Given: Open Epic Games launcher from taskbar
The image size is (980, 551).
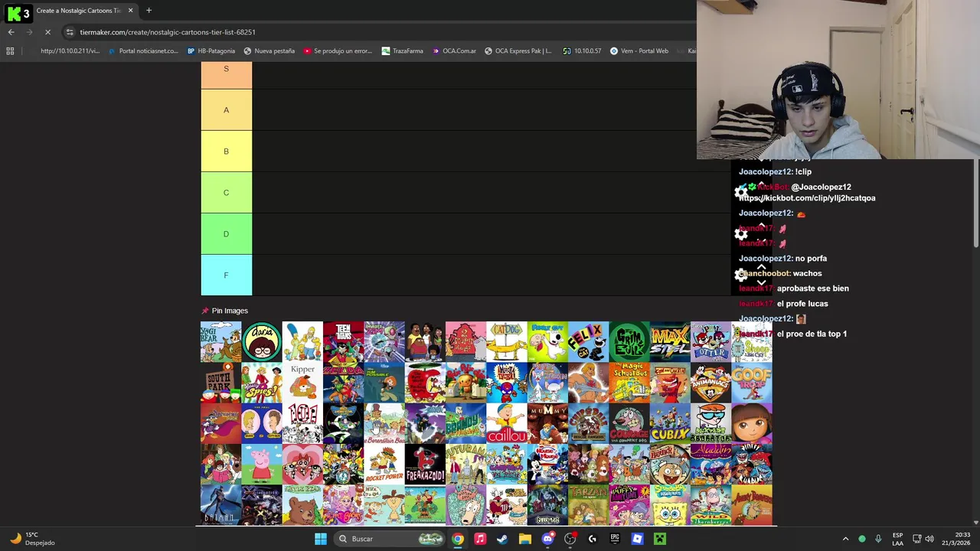Looking at the screenshot, I should [615, 539].
